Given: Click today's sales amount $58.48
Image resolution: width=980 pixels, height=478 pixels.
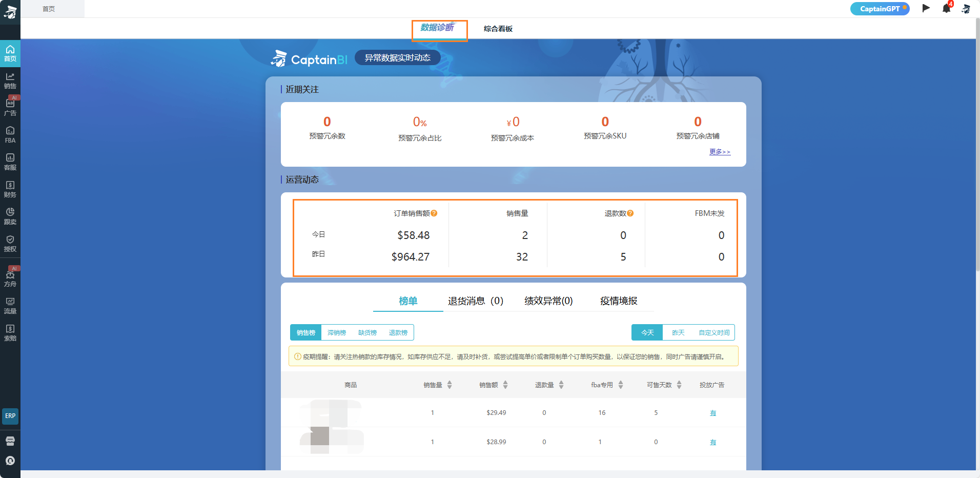Looking at the screenshot, I should pyautogui.click(x=414, y=235).
